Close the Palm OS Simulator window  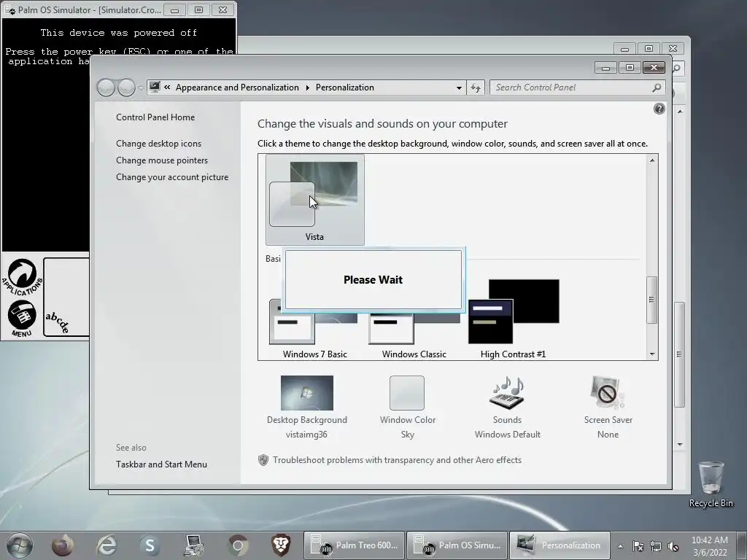(x=222, y=10)
